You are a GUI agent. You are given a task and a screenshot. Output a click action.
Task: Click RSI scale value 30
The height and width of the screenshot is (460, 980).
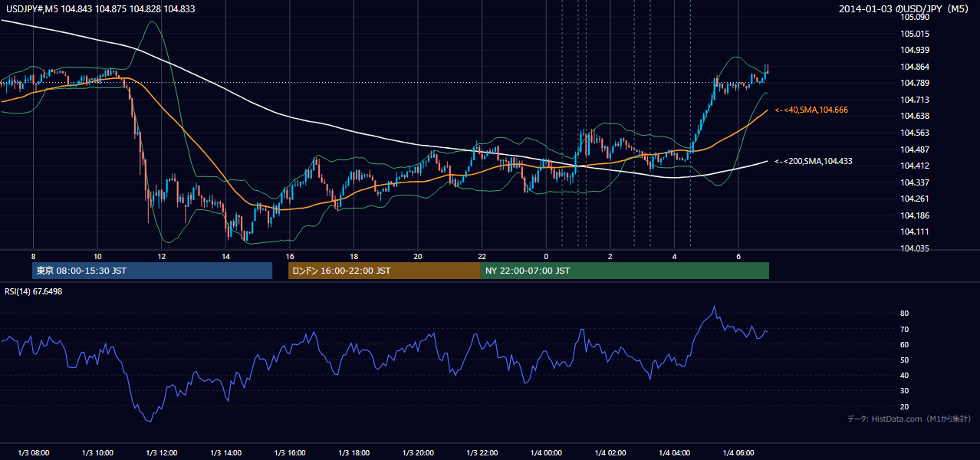[905, 391]
